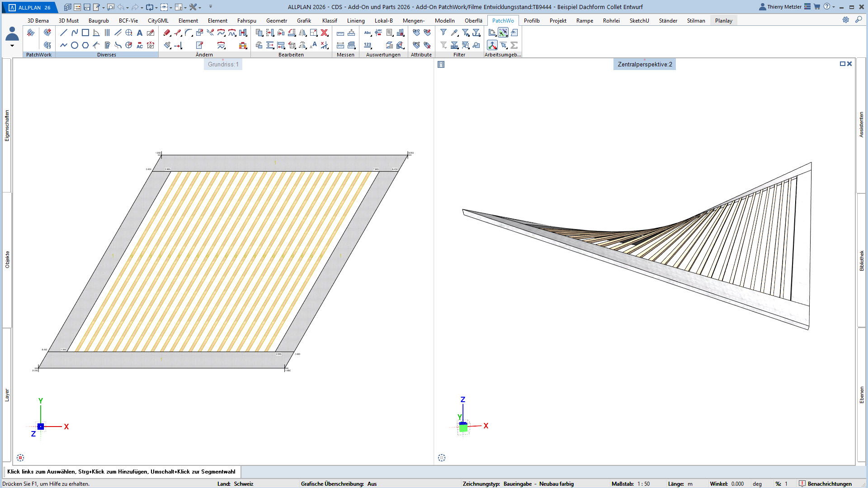Choose the Text tool (A icon)
Image resolution: width=868 pixels, height=488 pixels.
140,33
